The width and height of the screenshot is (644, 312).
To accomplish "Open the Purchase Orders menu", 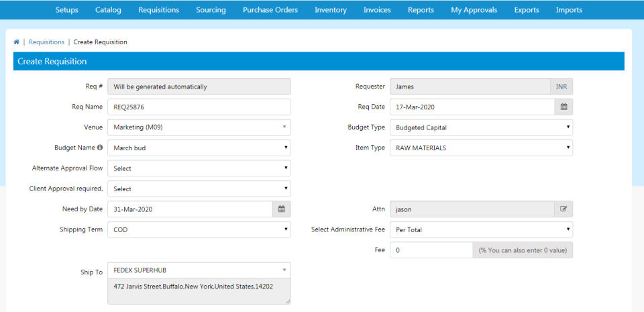I will [270, 10].
